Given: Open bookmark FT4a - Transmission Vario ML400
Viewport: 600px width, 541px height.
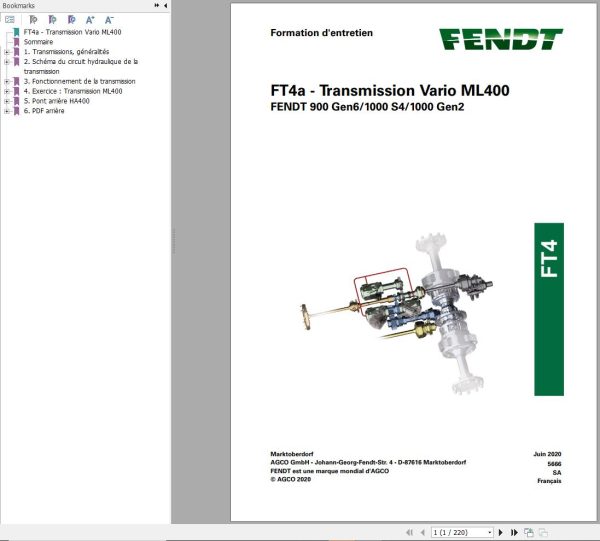Looking at the screenshot, I should click(x=72, y=32).
